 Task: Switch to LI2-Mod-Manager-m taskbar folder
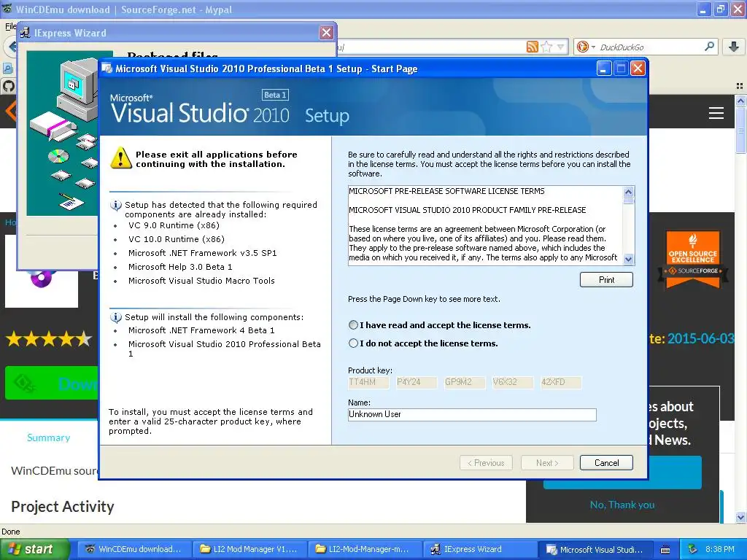tap(365, 550)
